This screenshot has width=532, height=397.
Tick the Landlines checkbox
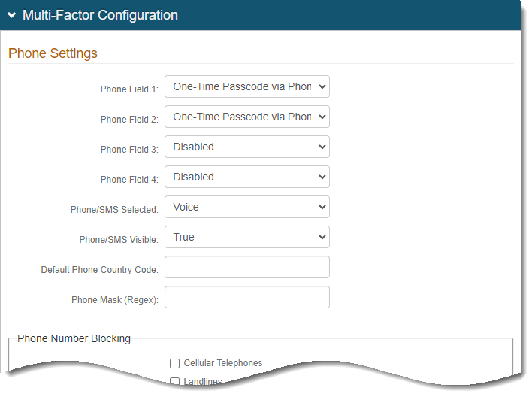click(x=174, y=381)
